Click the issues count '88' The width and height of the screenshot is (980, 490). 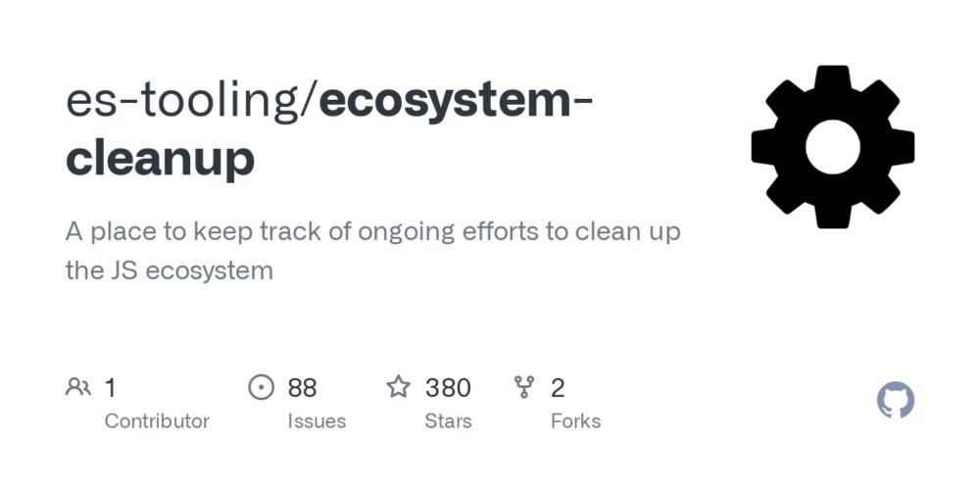[x=303, y=388]
